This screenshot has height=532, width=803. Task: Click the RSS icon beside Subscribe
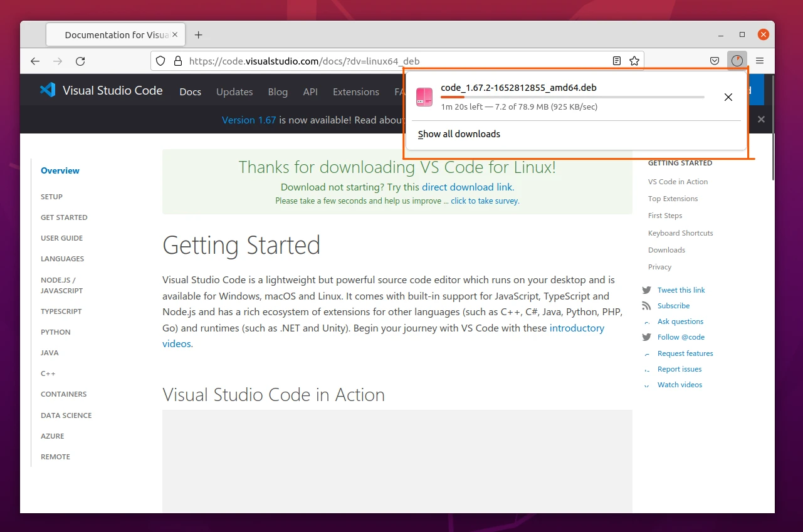click(x=646, y=305)
